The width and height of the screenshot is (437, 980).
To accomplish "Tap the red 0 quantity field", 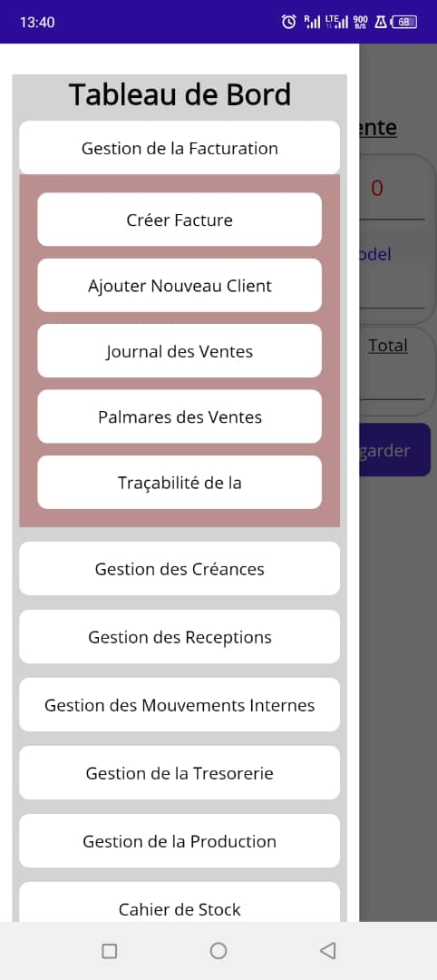I will point(377,188).
